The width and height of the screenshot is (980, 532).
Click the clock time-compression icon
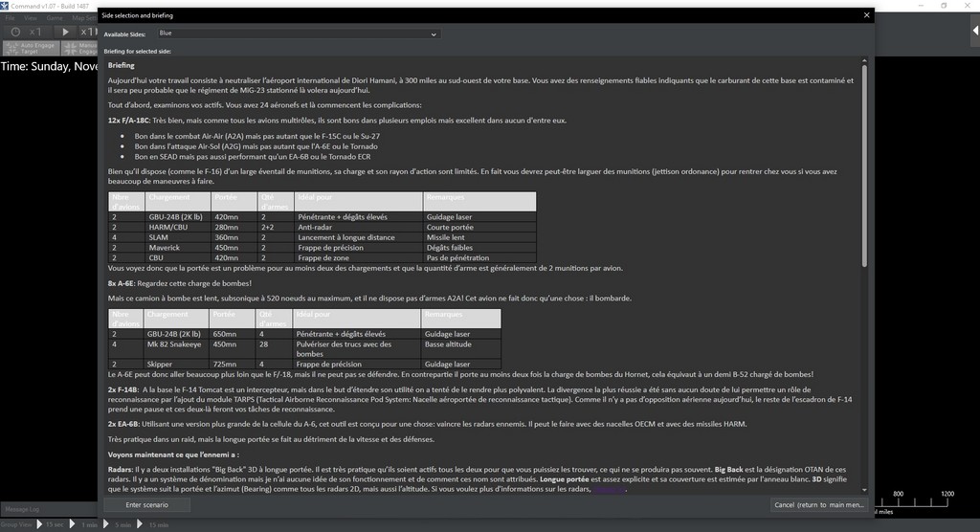click(15, 32)
